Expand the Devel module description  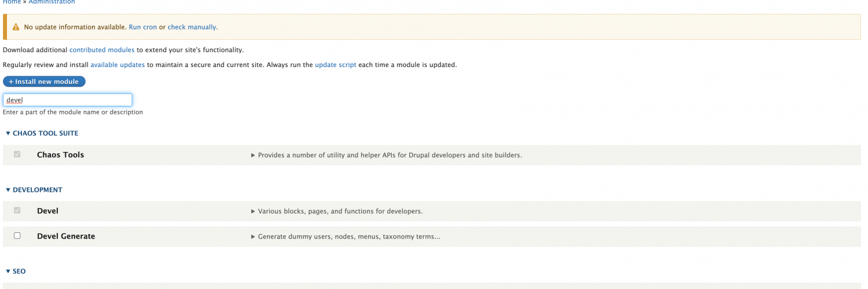click(337, 212)
